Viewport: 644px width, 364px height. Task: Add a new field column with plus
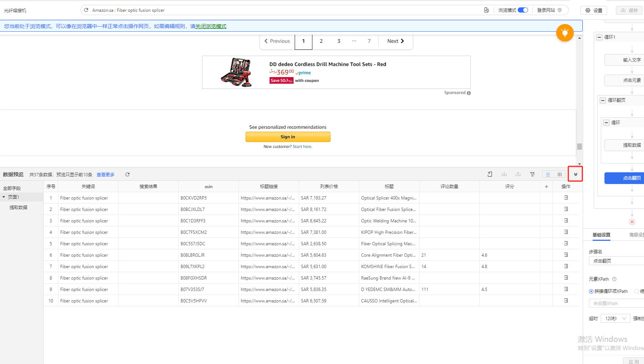point(546,187)
